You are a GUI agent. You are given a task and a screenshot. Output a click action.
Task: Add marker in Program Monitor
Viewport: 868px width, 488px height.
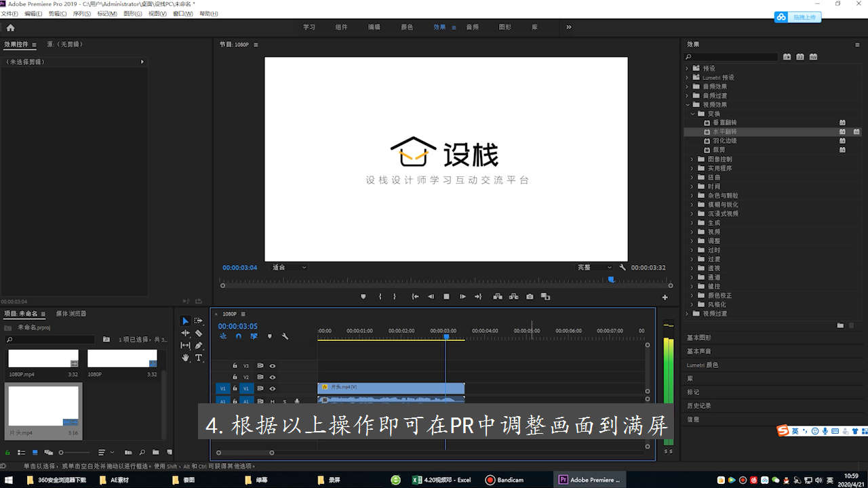pos(363,297)
